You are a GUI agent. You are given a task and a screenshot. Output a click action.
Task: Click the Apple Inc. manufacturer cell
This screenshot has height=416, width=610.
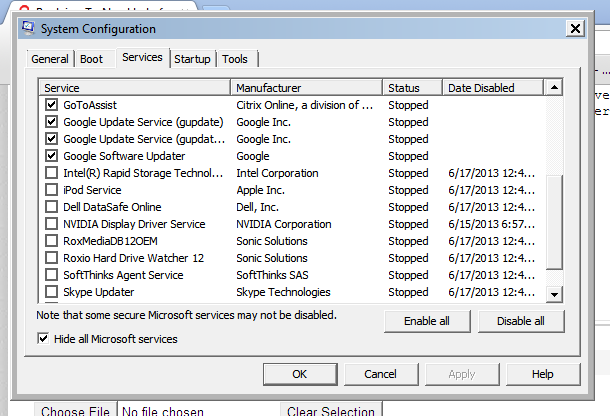pyautogui.click(x=260, y=190)
